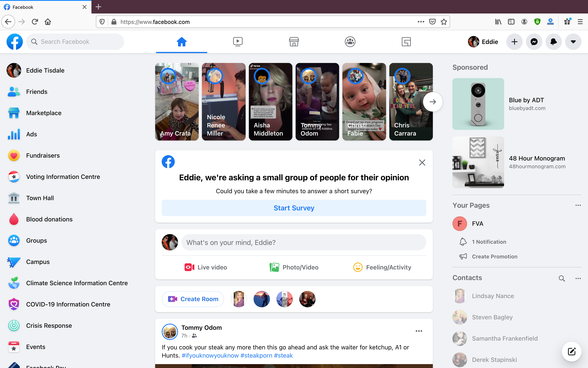Image resolution: width=588 pixels, height=368 pixels.
Task: View Amy Crafa's story
Action: 177,102
